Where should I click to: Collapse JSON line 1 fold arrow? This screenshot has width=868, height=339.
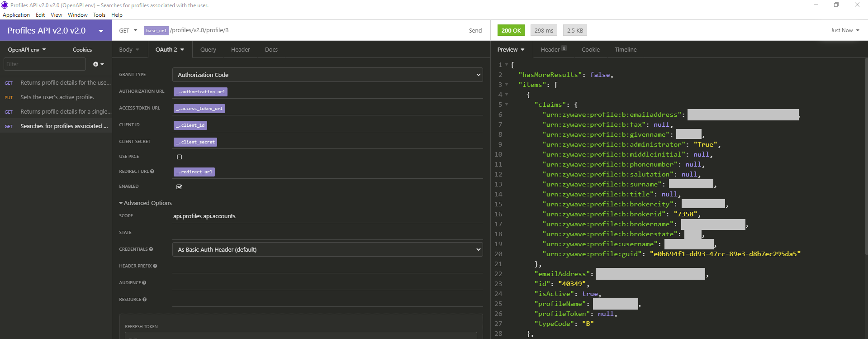507,65
